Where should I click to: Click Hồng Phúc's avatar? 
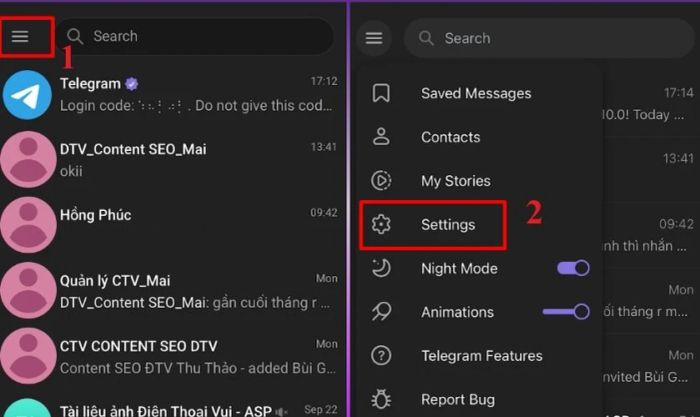tap(28, 225)
